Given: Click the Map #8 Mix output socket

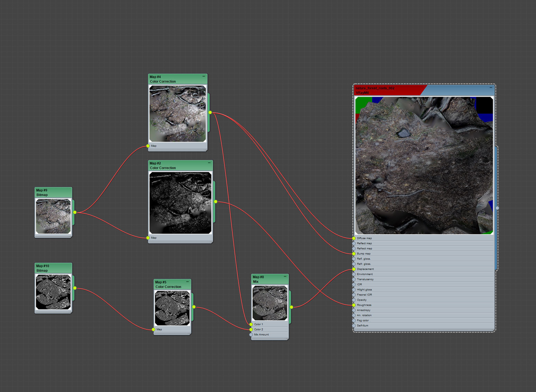Looking at the screenshot, I should tap(291, 307).
